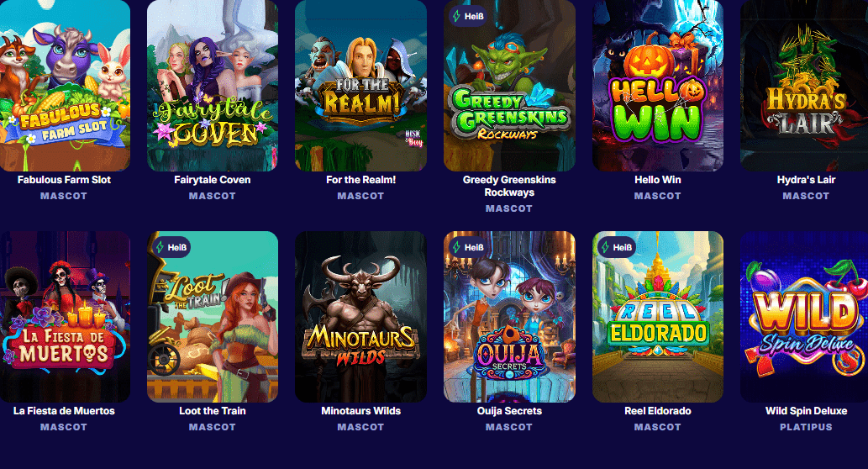Select Hydra's Lair game thumbnail
This screenshot has height=469, width=868.
pos(804,85)
